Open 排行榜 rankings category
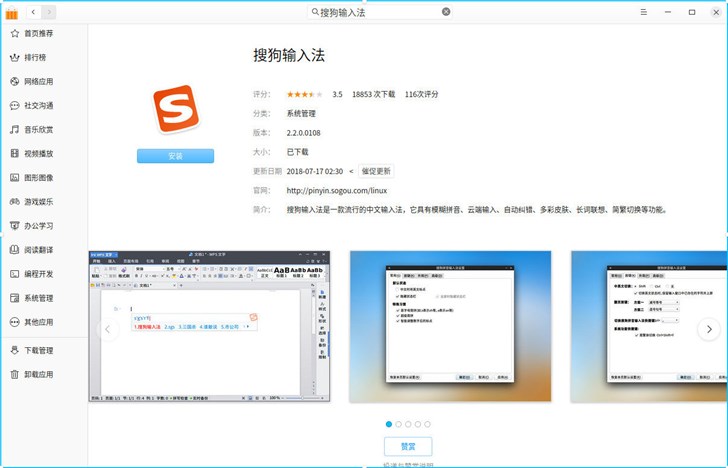 [35, 58]
